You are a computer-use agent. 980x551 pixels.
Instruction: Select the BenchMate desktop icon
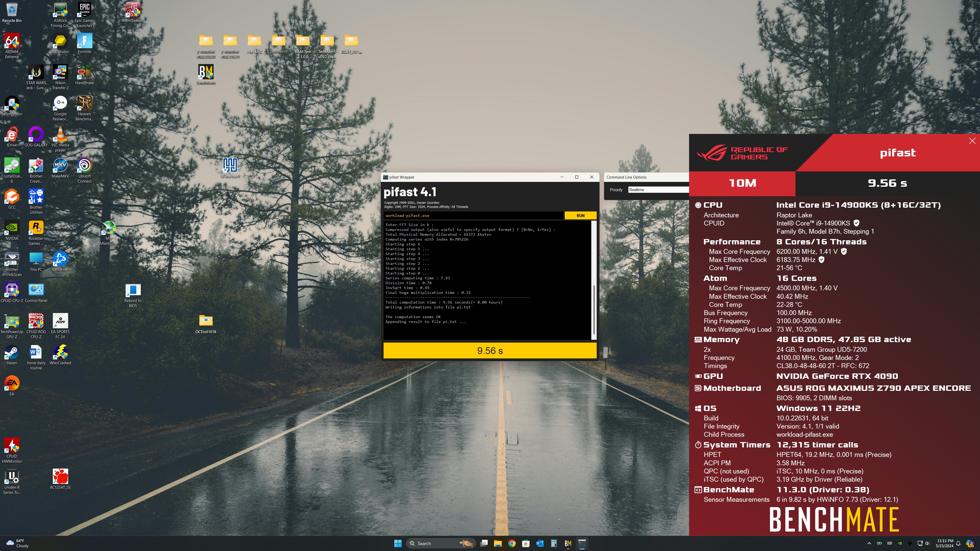(x=206, y=74)
